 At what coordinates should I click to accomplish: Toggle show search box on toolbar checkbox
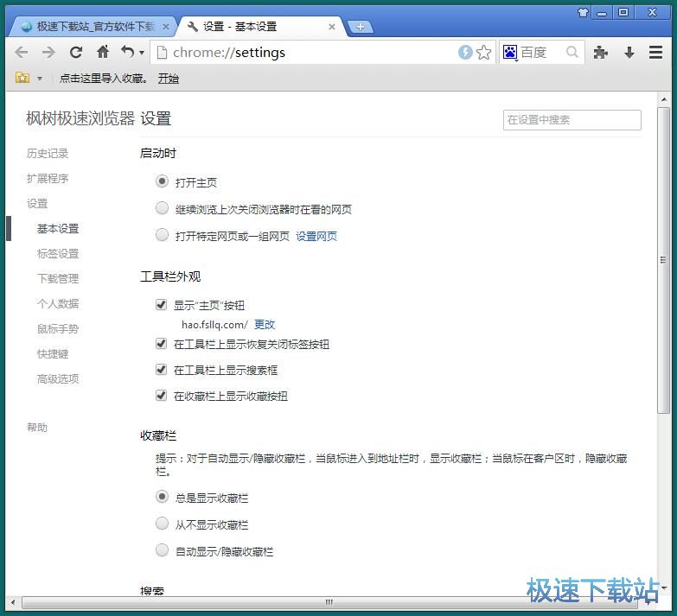(161, 370)
